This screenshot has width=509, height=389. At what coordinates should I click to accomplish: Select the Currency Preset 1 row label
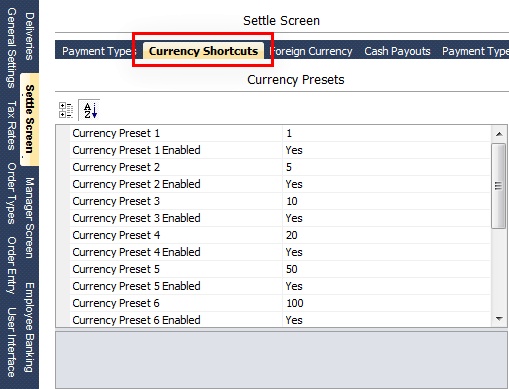coord(116,133)
